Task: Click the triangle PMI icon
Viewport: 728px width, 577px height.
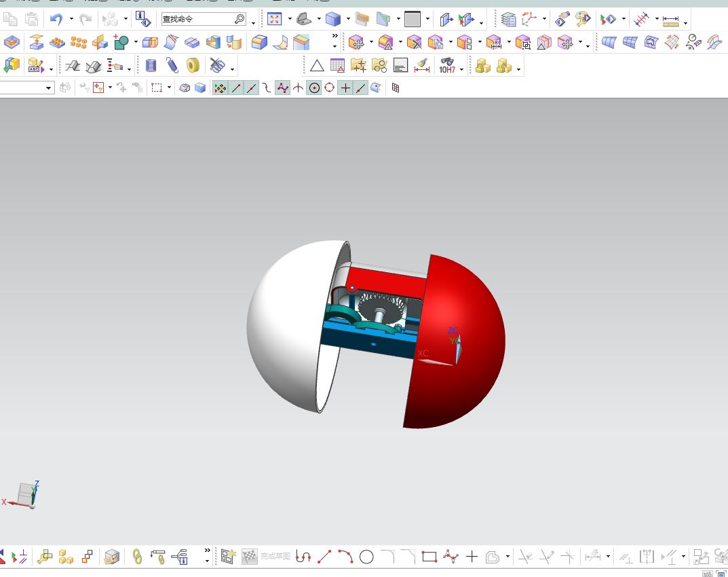Action: click(317, 65)
